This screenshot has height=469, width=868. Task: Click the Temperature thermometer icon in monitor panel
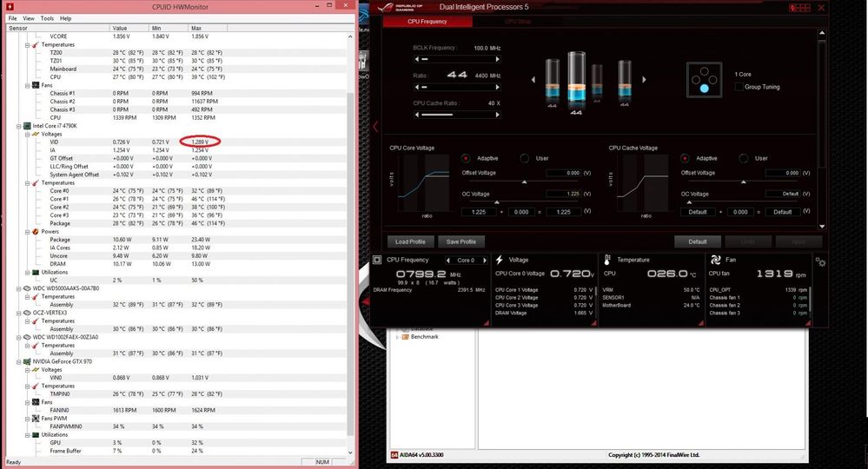coord(607,260)
